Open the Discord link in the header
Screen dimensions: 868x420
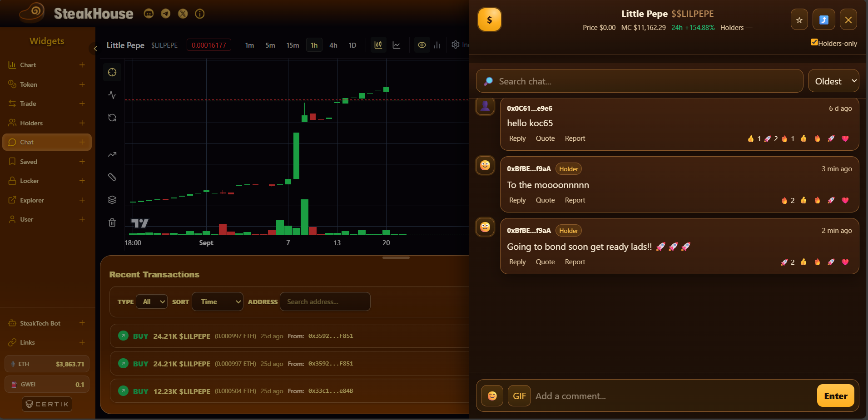[x=149, y=14]
